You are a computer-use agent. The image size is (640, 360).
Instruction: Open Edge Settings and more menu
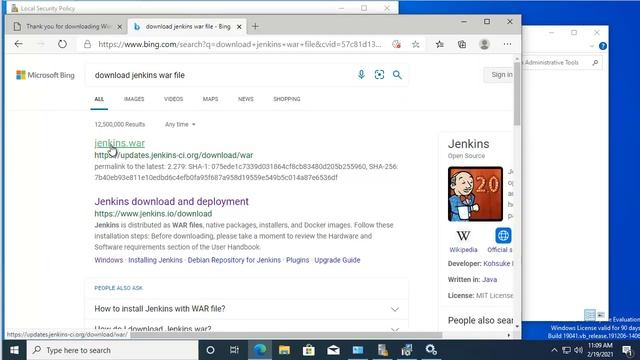click(507, 44)
